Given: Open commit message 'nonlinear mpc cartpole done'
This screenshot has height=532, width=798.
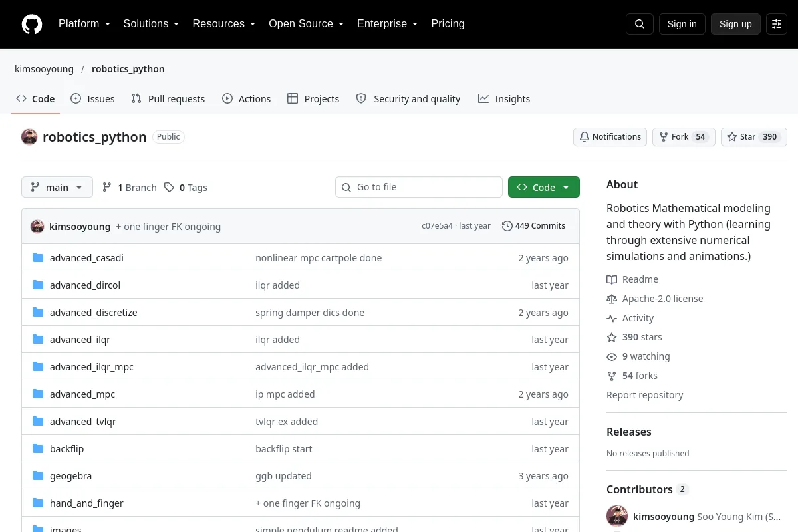Looking at the screenshot, I should click(319, 258).
